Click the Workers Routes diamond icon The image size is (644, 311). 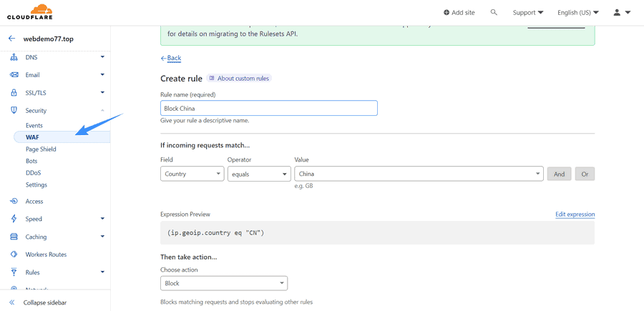(14, 255)
